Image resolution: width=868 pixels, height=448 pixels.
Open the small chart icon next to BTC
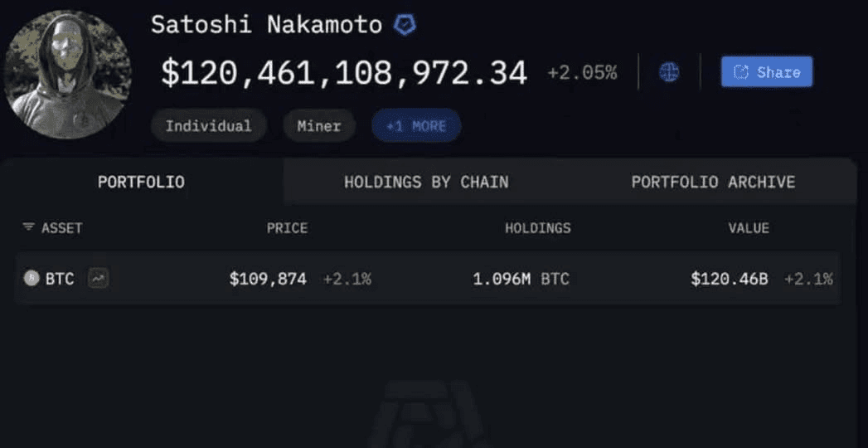[x=99, y=279]
